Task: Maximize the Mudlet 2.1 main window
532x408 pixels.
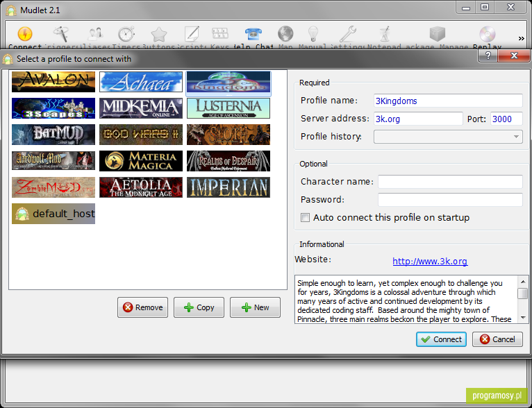Action: click(x=485, y=7)
